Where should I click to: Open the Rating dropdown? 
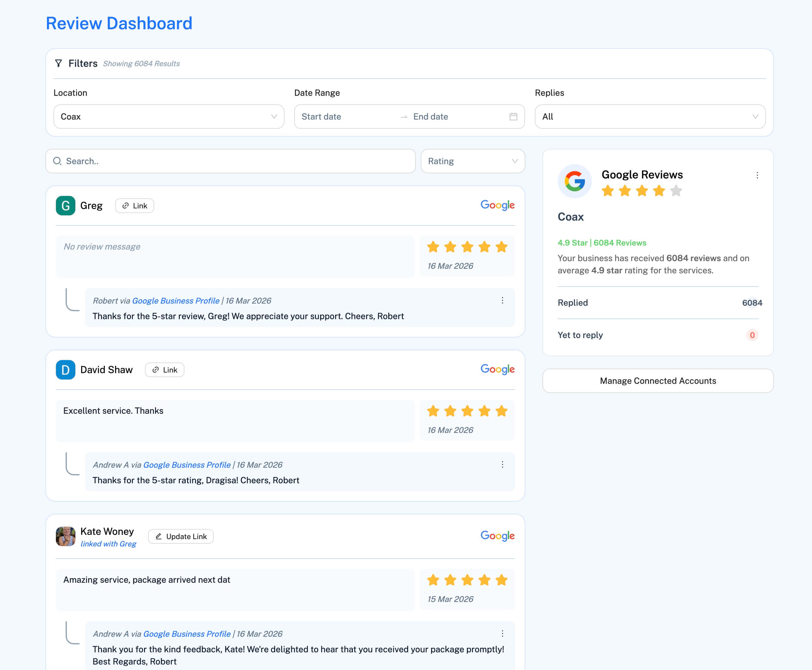(472, 161)
